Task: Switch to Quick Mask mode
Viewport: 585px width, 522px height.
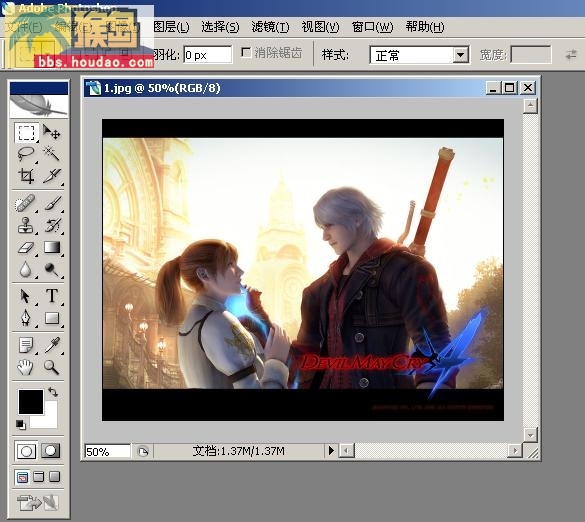Action: point(50,451)
